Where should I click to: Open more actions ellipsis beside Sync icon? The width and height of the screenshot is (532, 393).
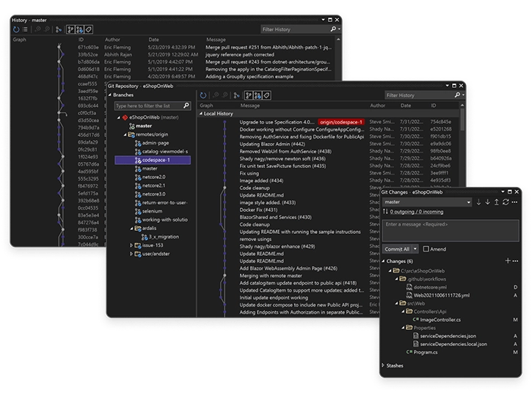point(514,202)
